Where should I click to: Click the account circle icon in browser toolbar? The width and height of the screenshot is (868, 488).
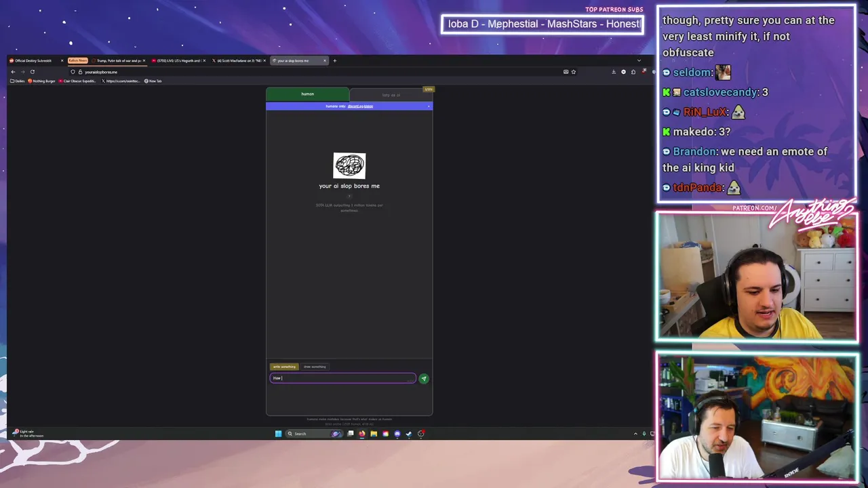click(x=623, y=72)
